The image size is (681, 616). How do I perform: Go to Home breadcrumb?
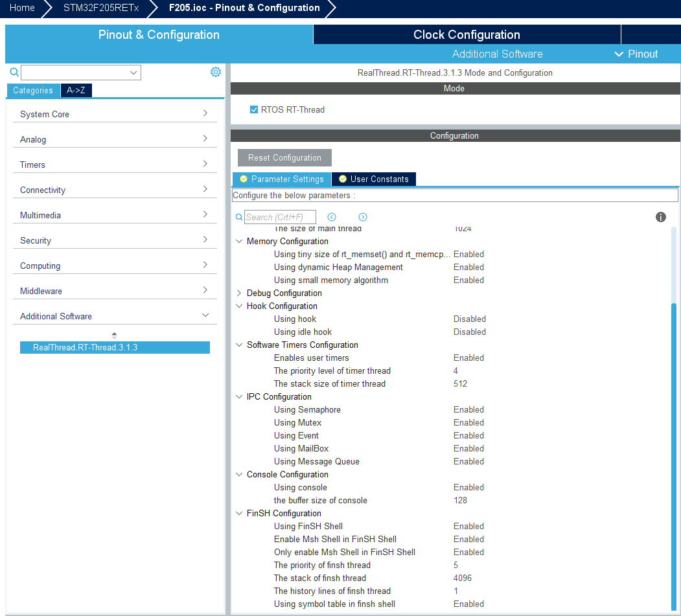(22, 8)
